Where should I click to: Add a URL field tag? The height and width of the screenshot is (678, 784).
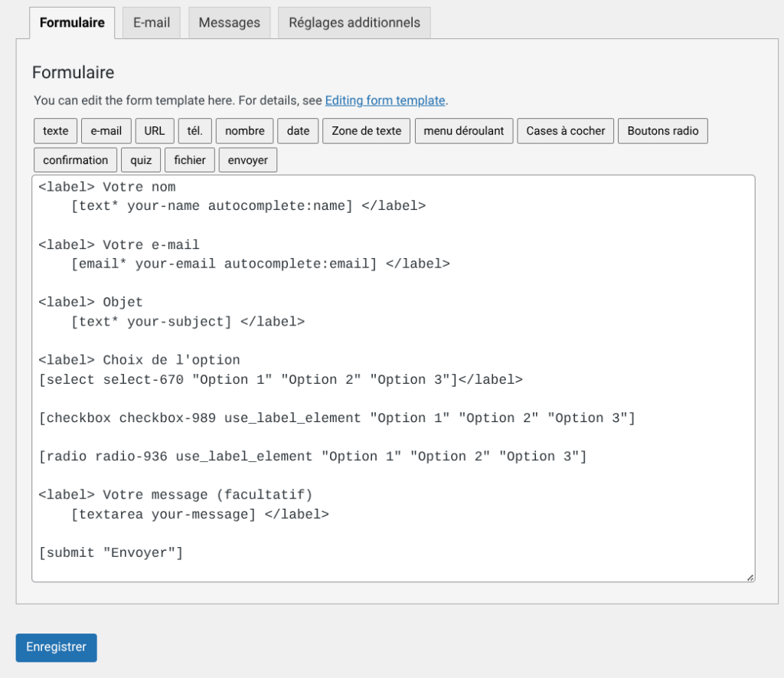tap(155, 131)
